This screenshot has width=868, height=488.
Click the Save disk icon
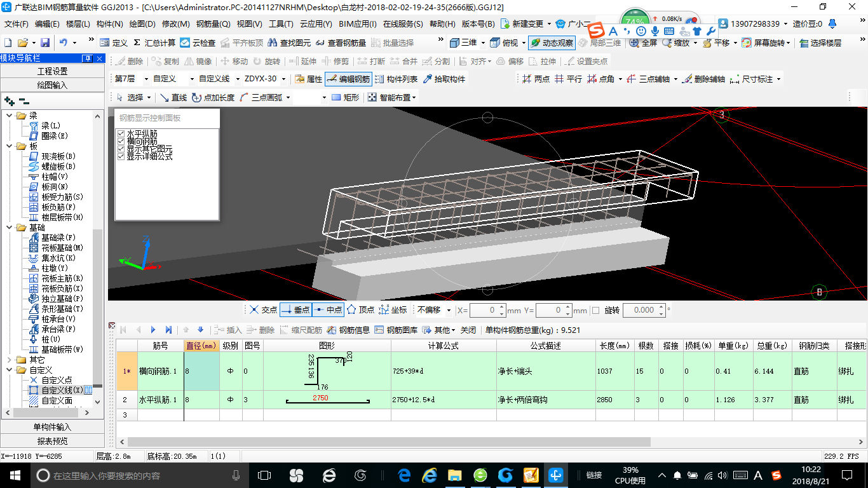(x=45, y=43)
